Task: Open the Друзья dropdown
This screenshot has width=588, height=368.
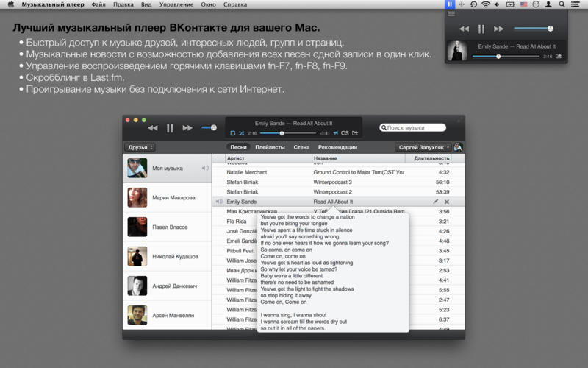Action: coord(140,147)
